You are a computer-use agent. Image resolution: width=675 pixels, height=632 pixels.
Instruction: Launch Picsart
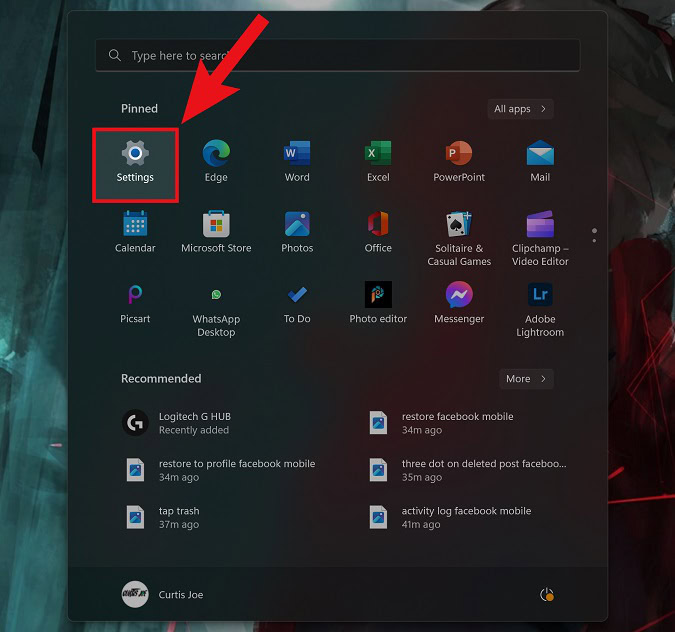(x=135, y=304)
